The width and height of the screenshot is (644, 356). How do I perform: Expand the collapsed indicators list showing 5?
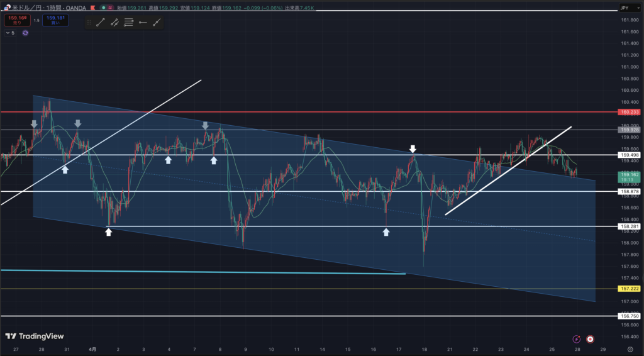tap(9, 33)
